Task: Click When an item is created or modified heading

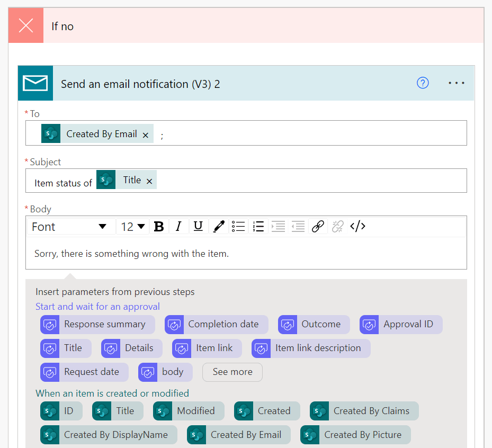Action: pyautogui.click(x=112, y=393)
